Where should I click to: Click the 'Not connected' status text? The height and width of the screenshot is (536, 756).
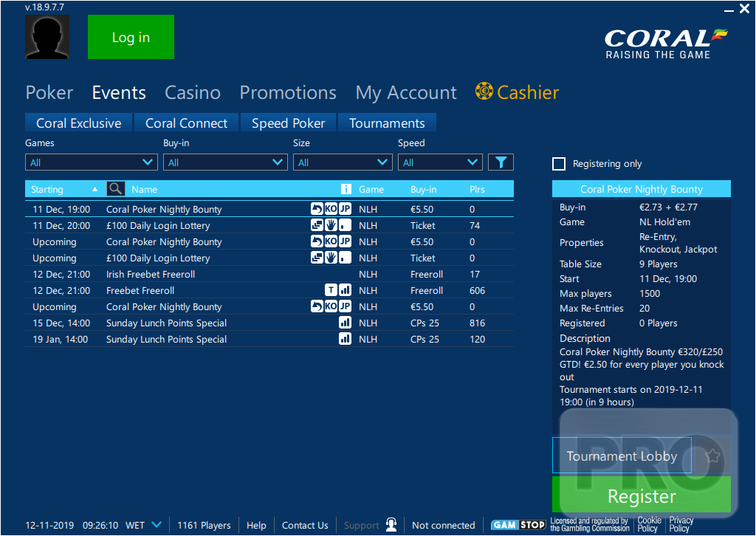click(444, 525)
